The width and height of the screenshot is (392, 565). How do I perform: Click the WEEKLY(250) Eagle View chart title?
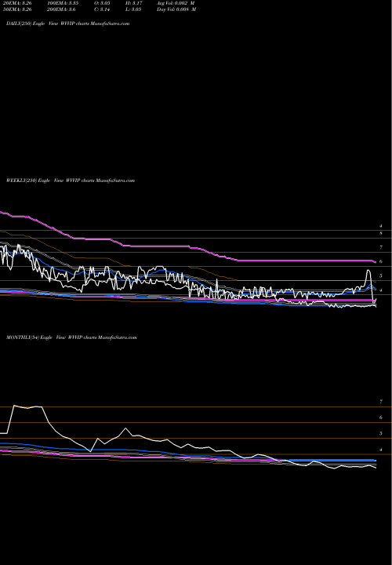(71, 180)
